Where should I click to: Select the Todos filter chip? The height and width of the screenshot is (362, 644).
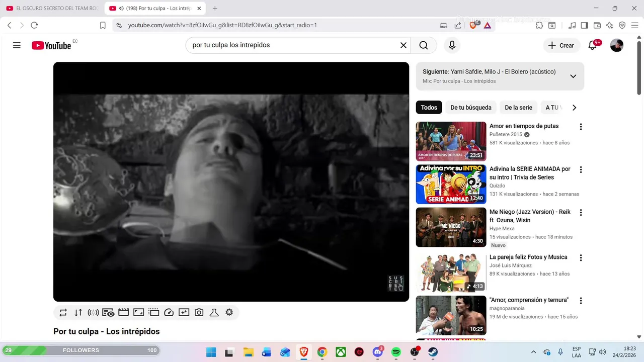pos(429,108)
